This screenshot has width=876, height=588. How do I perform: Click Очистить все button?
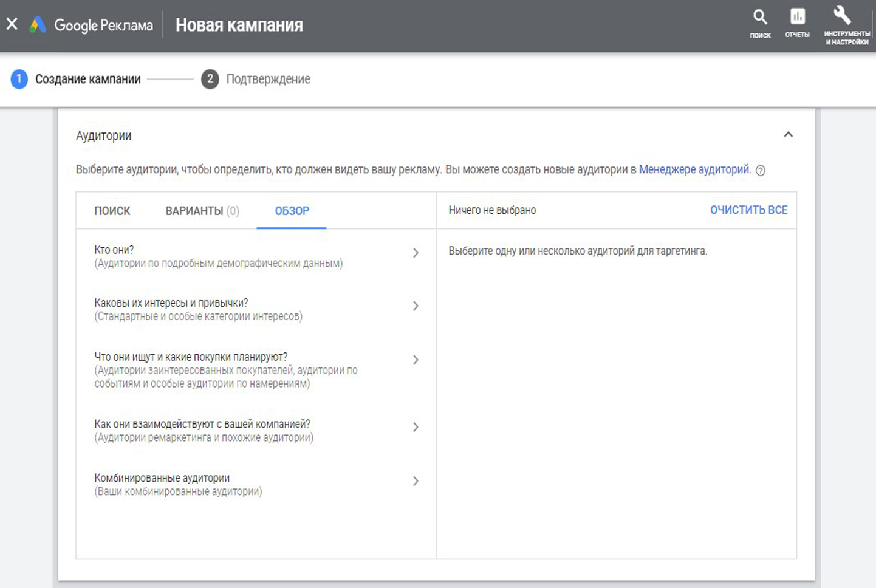pos(748,210)
